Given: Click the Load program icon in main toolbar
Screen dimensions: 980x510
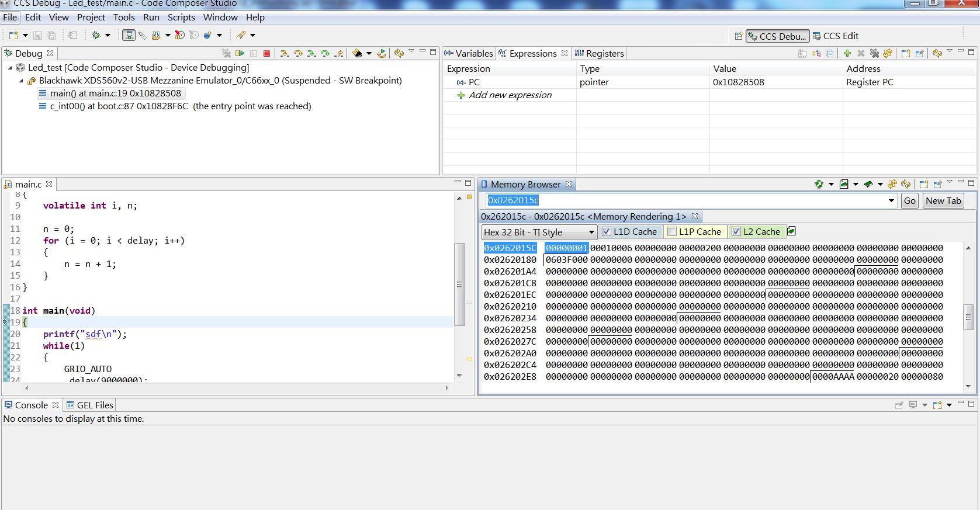Looking at the screenshot, I should pyautogui.click(x=156, y=35).
